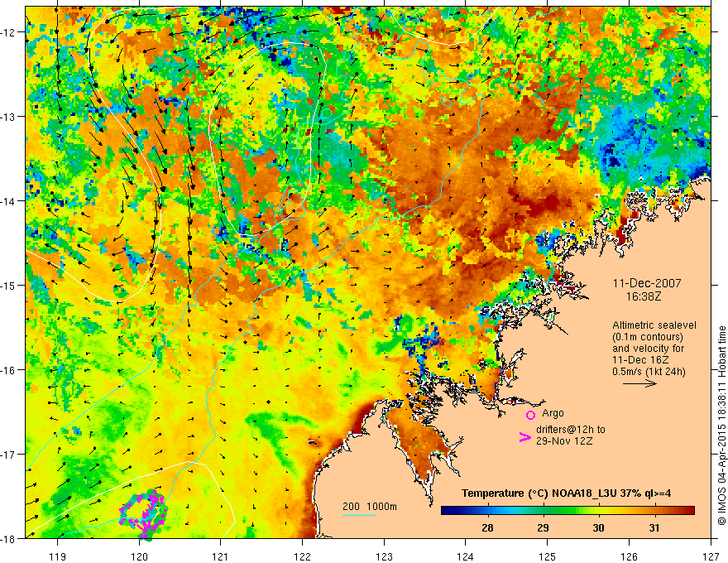This screenshot has width=728, height=563.
Task: Click the IMOS copyright timestamp text
Action: [722, 426]
